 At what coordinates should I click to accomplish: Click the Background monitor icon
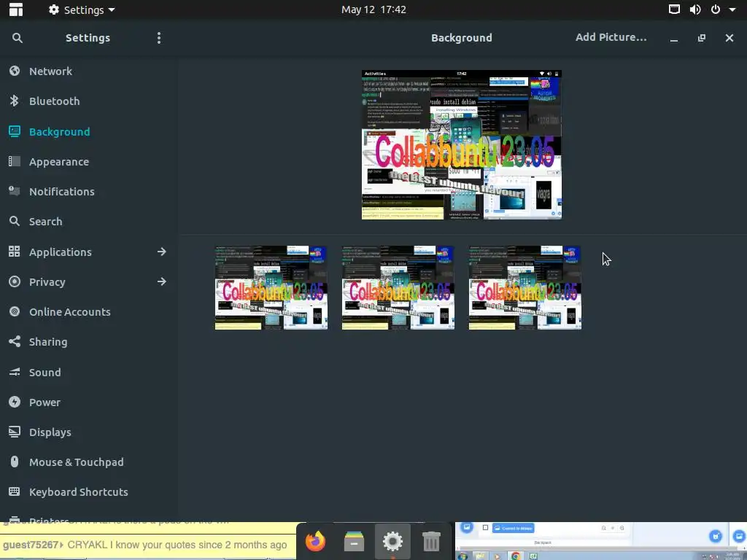pos(15,131)
